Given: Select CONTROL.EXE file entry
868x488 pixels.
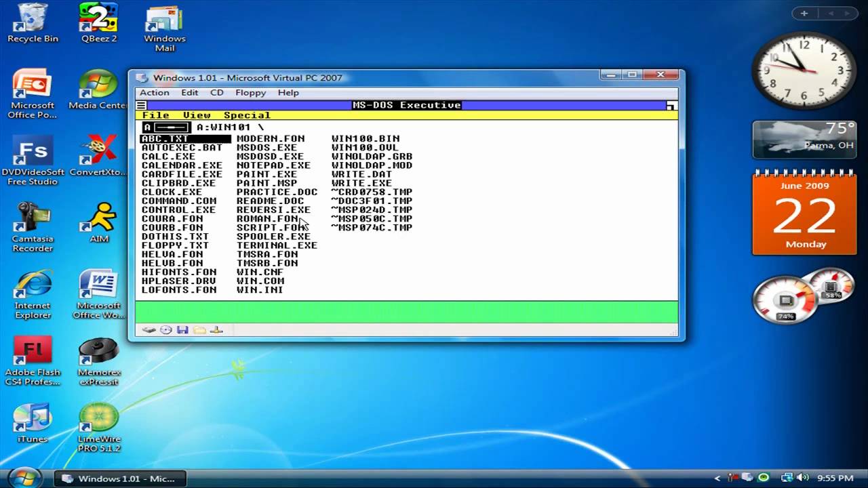Looking at the screenshot, I should pyautogui.click(x=178, y=209).
